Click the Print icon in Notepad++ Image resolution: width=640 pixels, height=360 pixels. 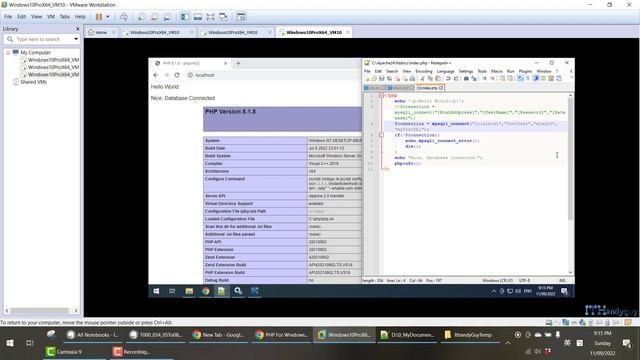click(x=413, y=78)
